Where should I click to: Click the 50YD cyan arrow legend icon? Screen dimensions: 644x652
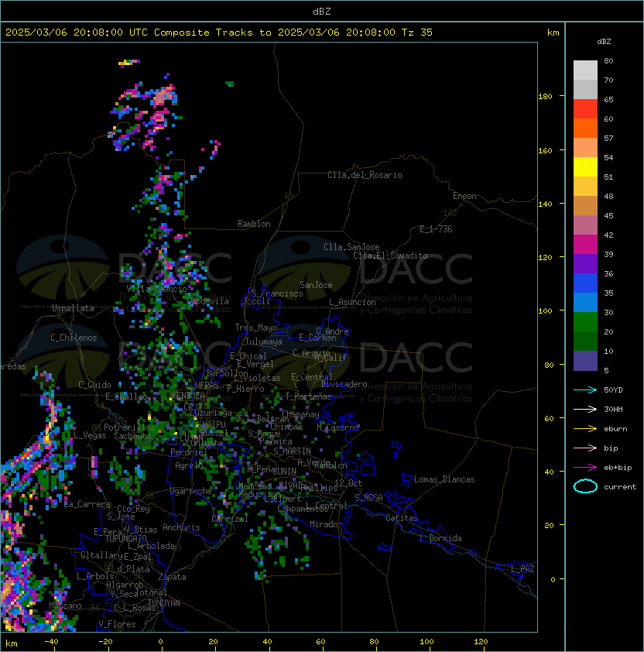[585, 390]
